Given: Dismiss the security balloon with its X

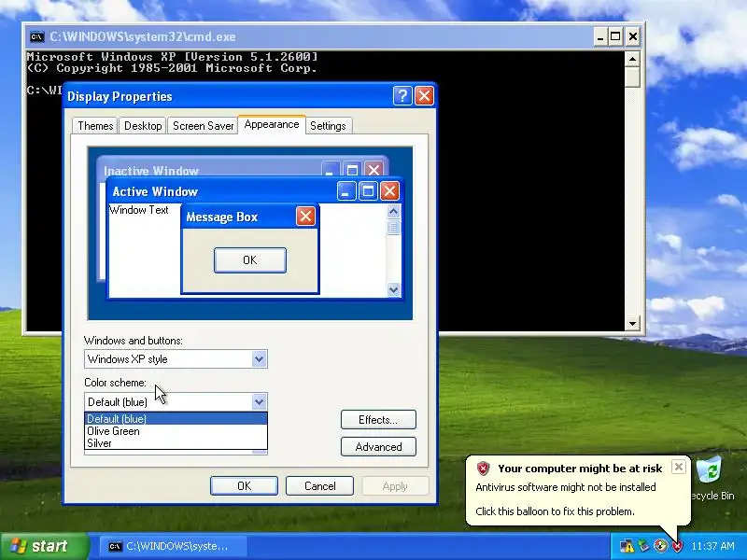Looking at the screenshot, I should pos(679,467).
